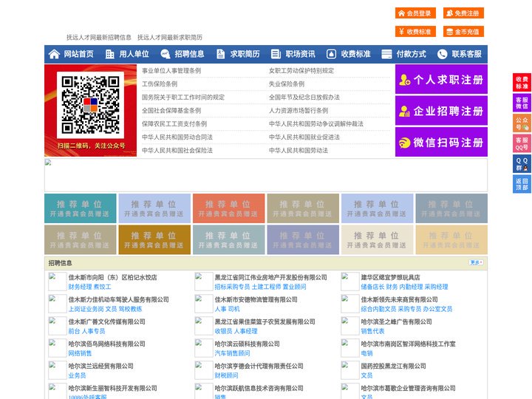This screenshot has height=399, width=532.
Task: Click the logo of 黑龙江省同江伟业房地产开发股份有限公司
Action: point(204,282)
